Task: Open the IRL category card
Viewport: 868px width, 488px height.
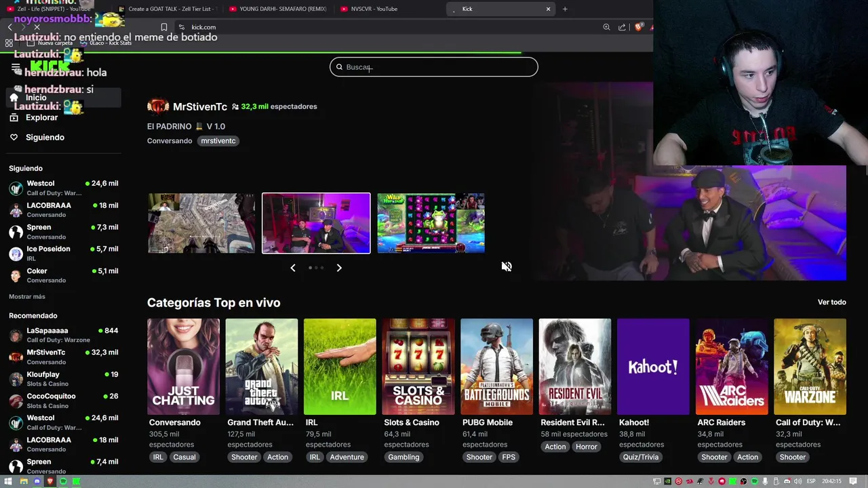Action: [340, 367]
